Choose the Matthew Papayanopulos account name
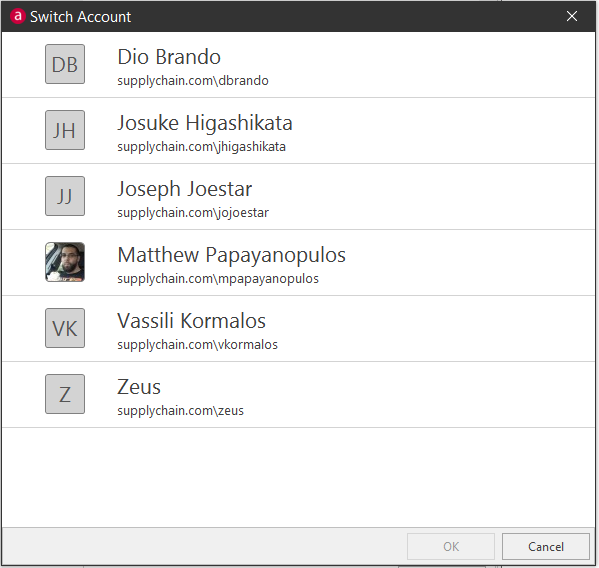599x568 pixels. (232, 255)
